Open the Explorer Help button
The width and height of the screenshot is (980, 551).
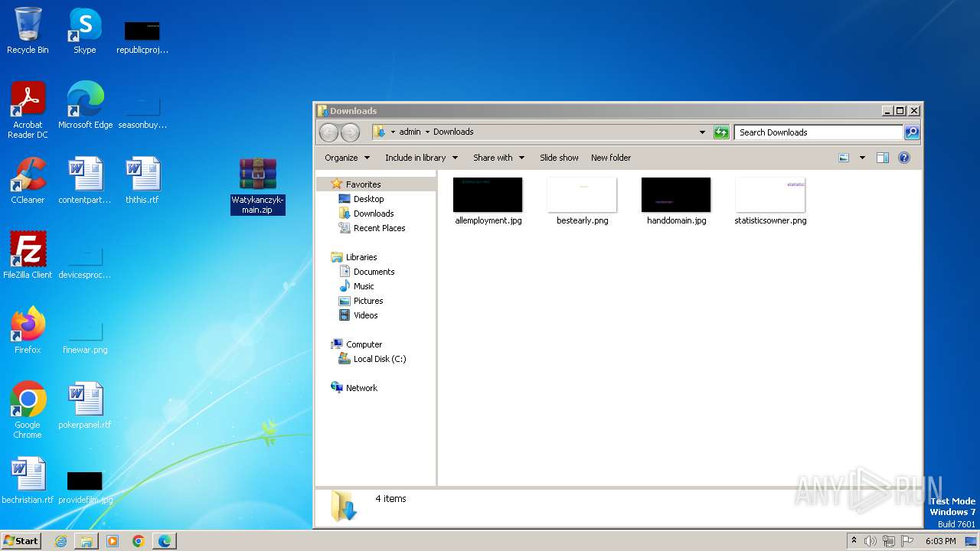[904, 158]
